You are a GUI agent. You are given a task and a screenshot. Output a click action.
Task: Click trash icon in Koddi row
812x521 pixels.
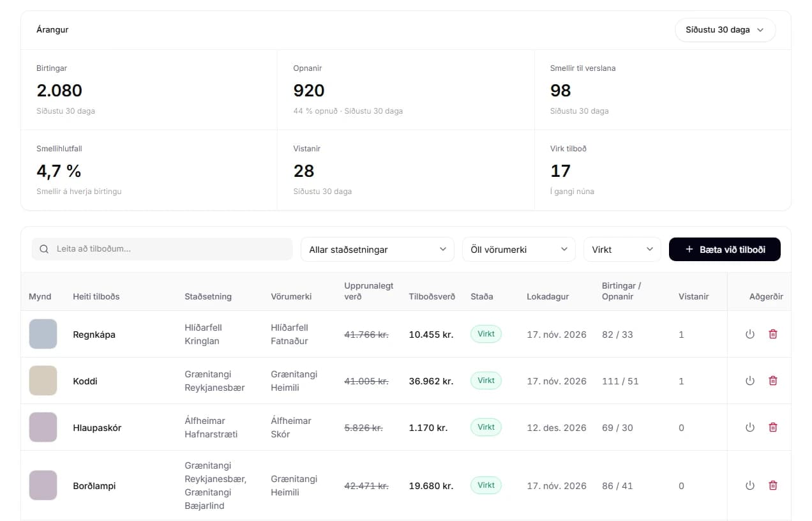coord(773,381)
